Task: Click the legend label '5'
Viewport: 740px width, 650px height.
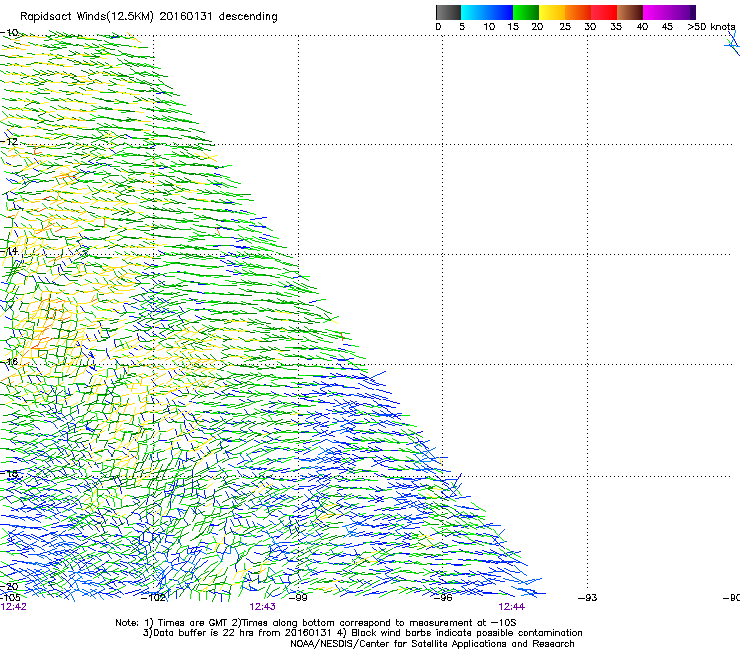Action: point(462,27)
